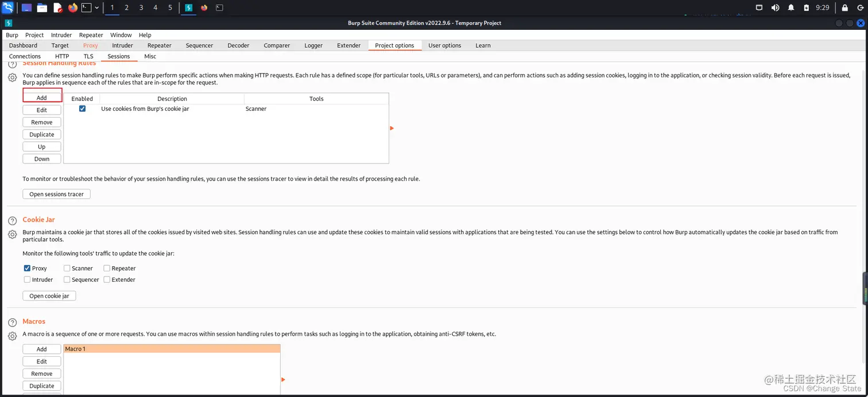
Task: Select the terminal taskbar window button
Action: tap(219, 7)
